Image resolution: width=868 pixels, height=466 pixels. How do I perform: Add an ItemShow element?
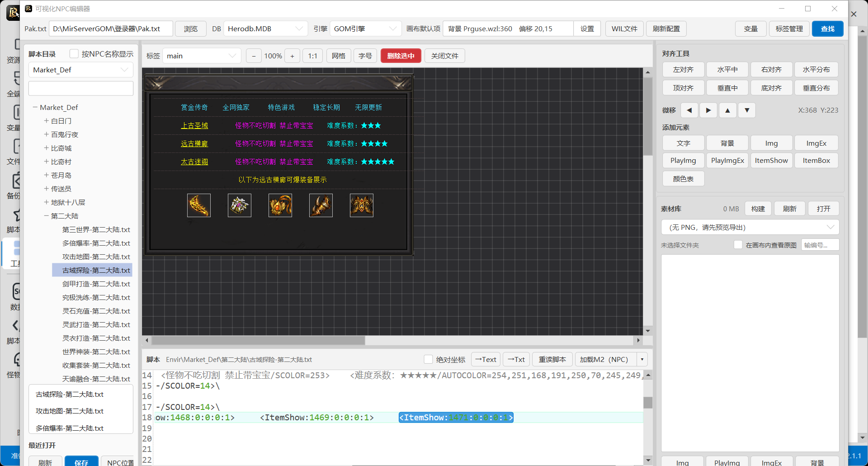click(771, 161)
